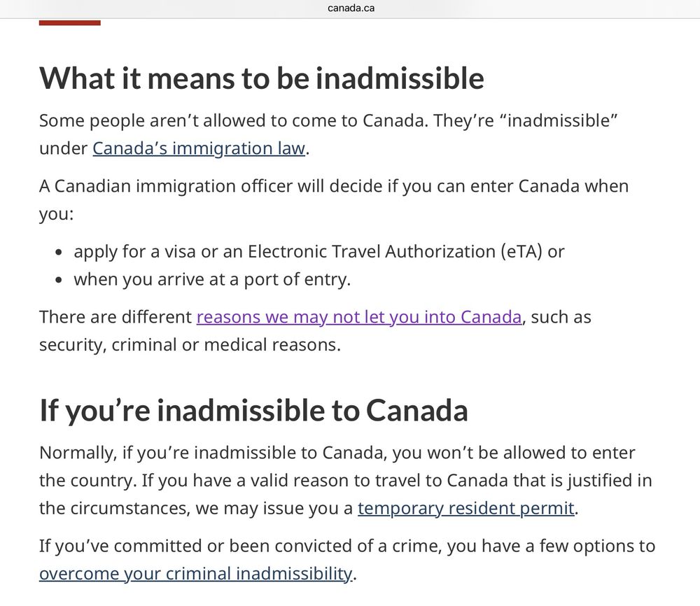Click the committed or been convicted sentence
This screenshot has width=700, height=606.
pos(347,560)
